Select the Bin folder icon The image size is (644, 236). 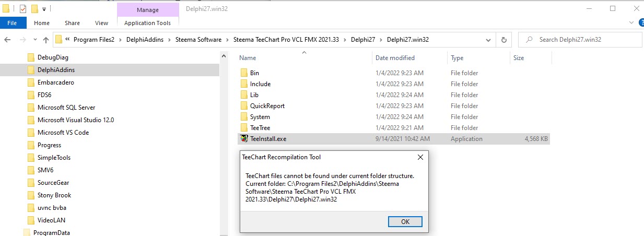pyautogui.click(x=244, y=73)
